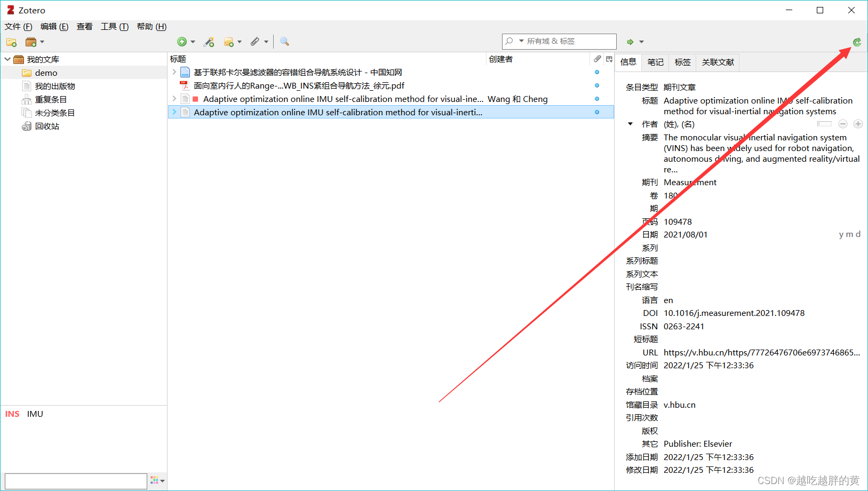Click the PDF icon of 面向室内行人 item
The width and height of the screenshot is (868, 491).
coord(185,85)
